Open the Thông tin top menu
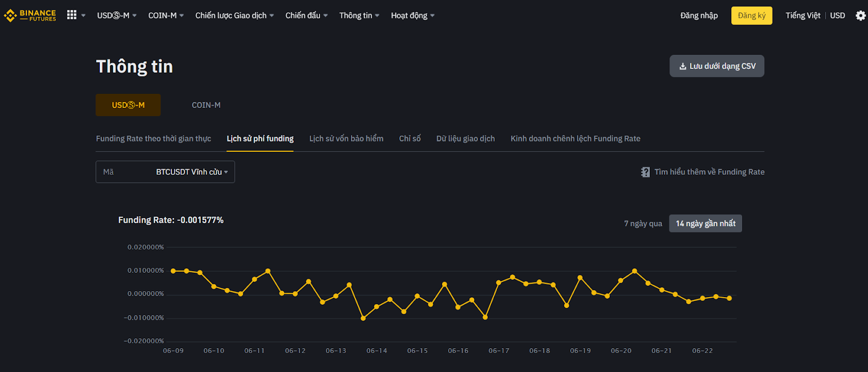This screenshot has width=868, height=372. 359,15
